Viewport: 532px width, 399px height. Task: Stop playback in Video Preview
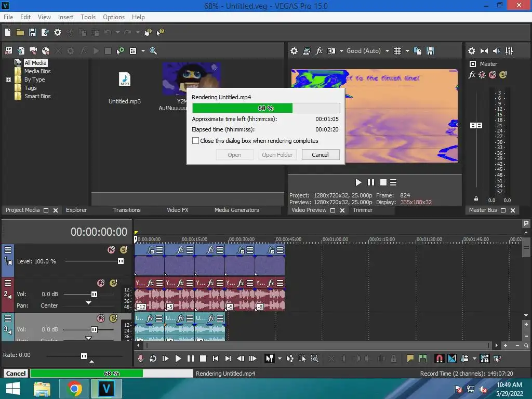point(383,182)
